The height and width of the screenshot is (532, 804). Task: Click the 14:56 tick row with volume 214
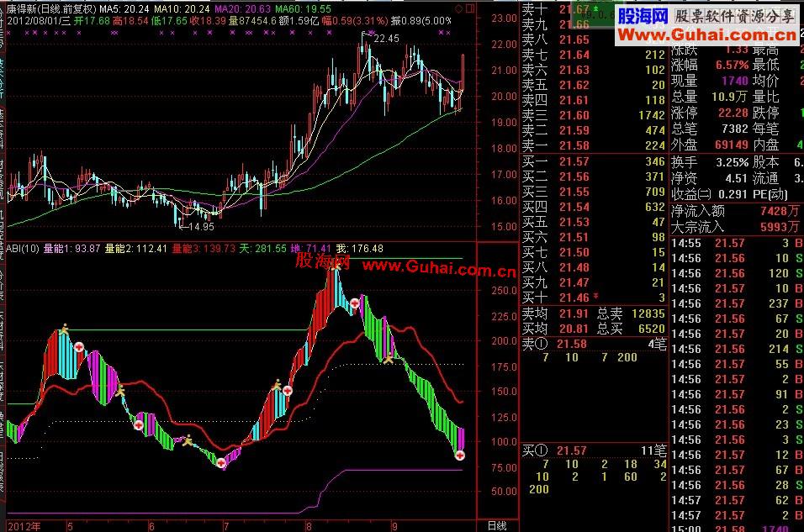coord(737,349)
